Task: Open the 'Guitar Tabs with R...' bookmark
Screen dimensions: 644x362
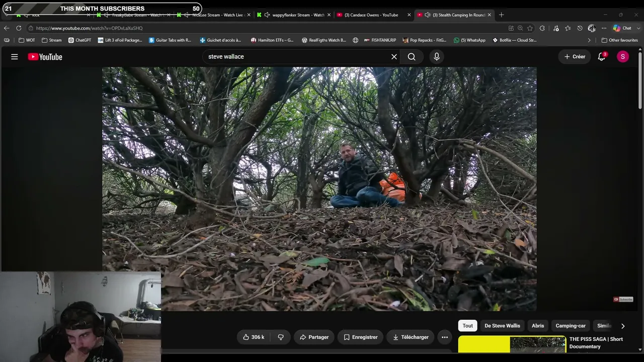Action: [170, 40]
